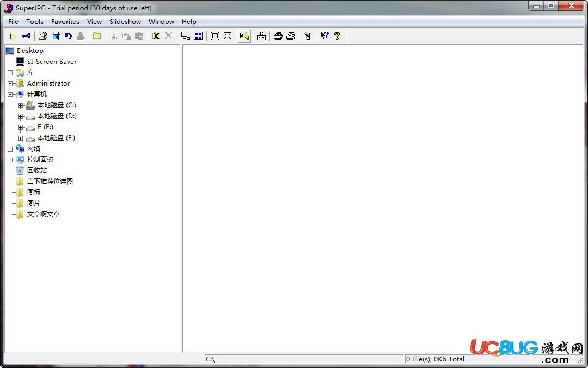Click the '0 File(s), 0Kb Total' status text
The height and width of the screenshot is (368, 588).
436,359
